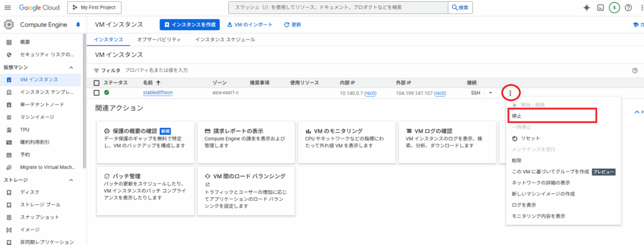The width and height of the screenshot is (644, 245).
Task: Open the help question mark icon in header
Action: pyautogui.click(x=628, y=8)
